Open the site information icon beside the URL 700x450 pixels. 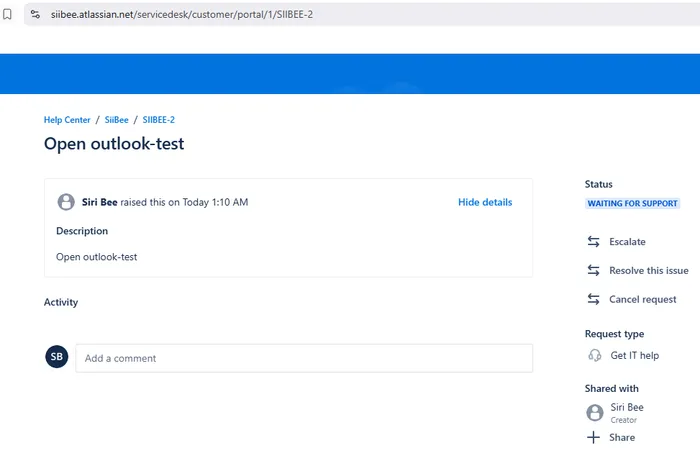pyautogui.click(x=36, y=14)
